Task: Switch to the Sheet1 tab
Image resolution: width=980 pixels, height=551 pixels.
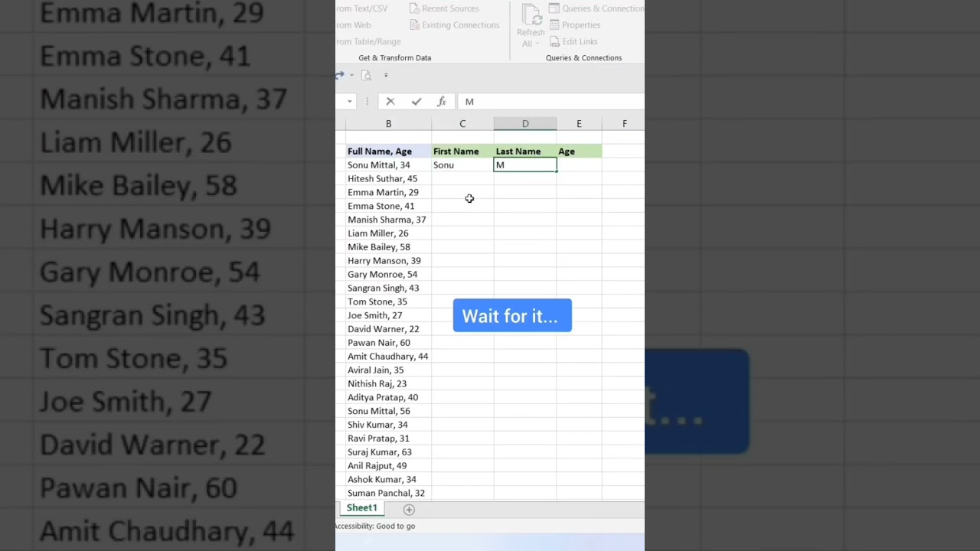Action: [361, 509]
